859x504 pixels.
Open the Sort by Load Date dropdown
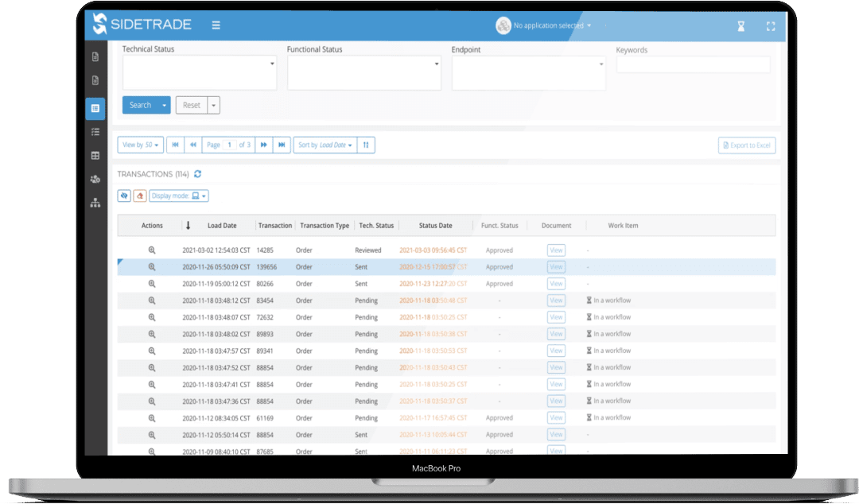coord(326,145)
